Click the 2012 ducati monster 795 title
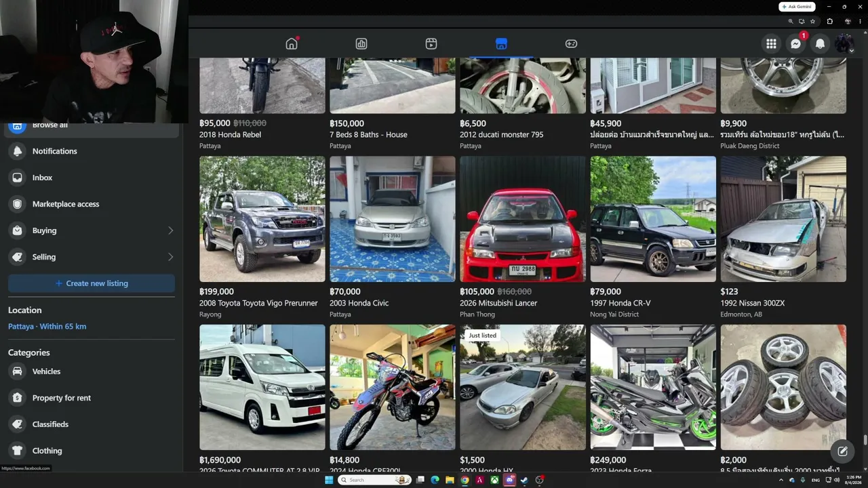The height and width of the screenshot is (488, 868). tap(501, 135)
